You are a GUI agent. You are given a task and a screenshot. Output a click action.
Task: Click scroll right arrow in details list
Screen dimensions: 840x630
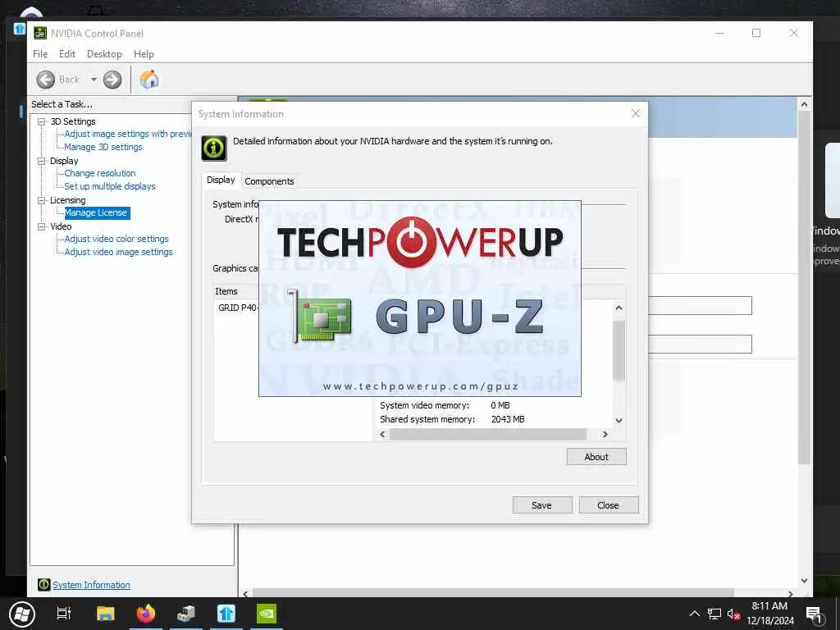[605, 435]
